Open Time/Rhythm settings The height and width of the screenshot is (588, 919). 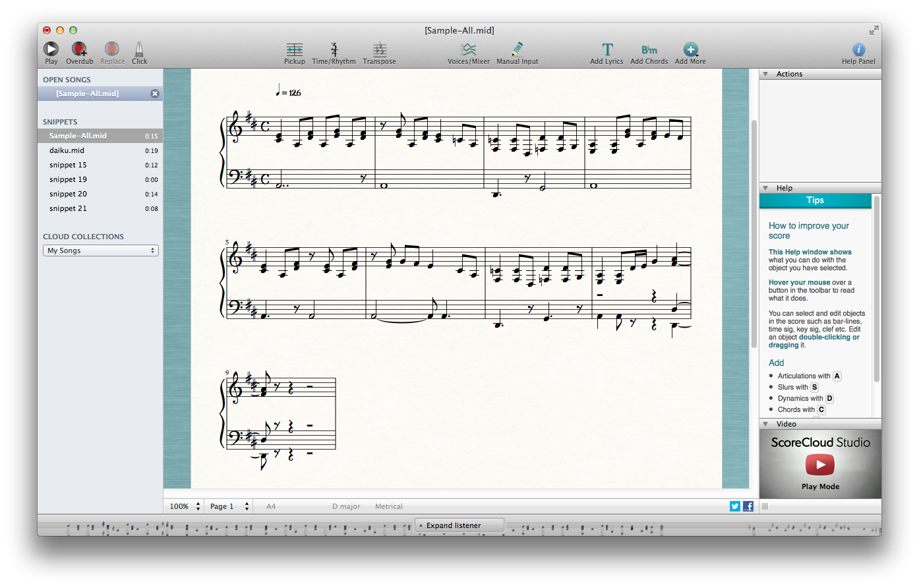(334, 49)
